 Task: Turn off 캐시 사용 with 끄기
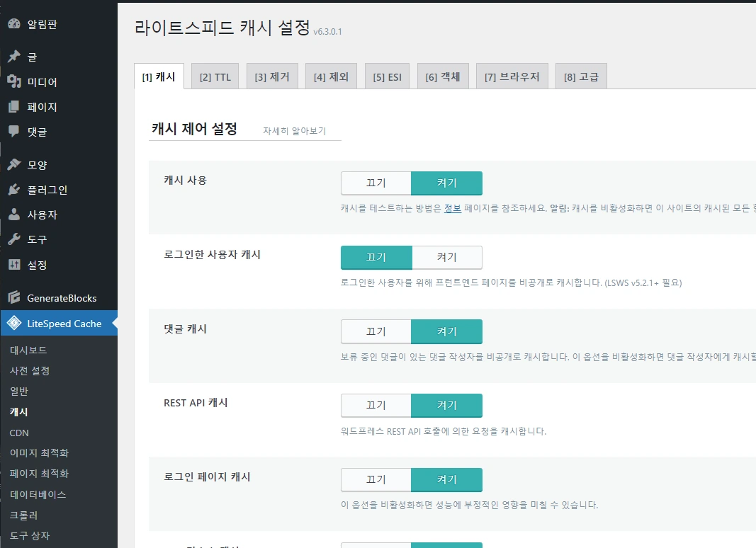[376, 183]
